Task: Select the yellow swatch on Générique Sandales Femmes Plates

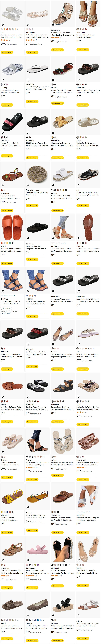Action: point(2,512)
